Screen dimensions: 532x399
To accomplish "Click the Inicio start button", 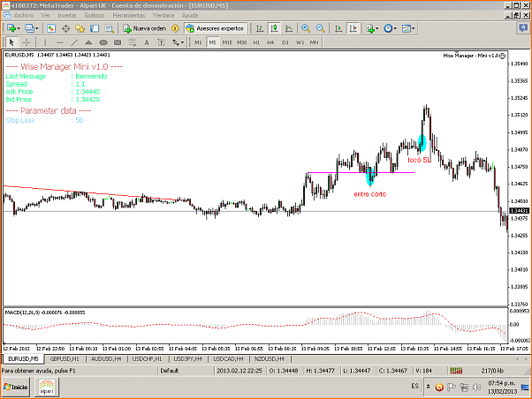I will 15,387.
